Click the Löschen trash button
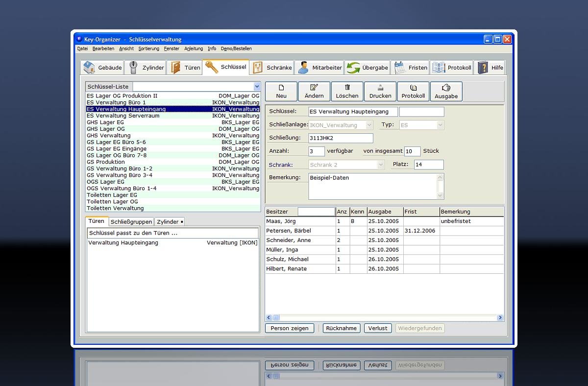 [347, 91]
